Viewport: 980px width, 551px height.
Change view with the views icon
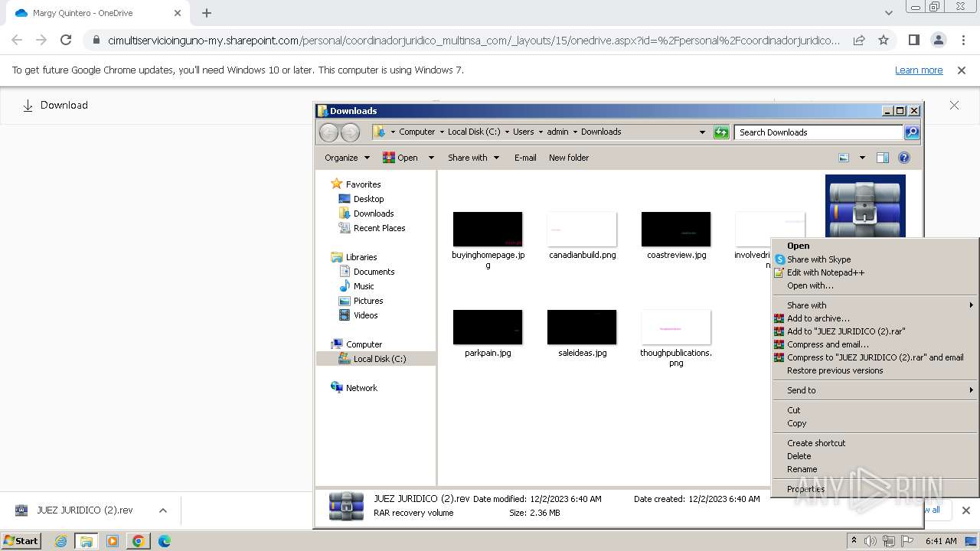(x=844, y=158)
